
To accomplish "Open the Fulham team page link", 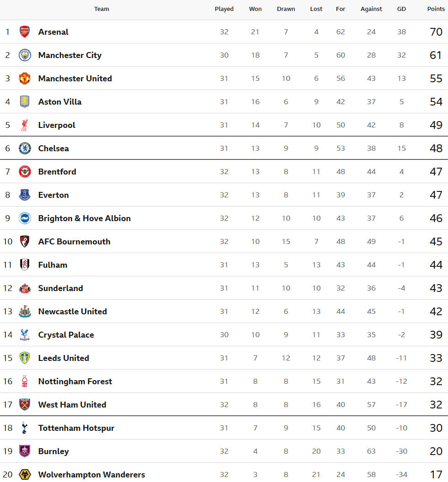I will 53,265.
